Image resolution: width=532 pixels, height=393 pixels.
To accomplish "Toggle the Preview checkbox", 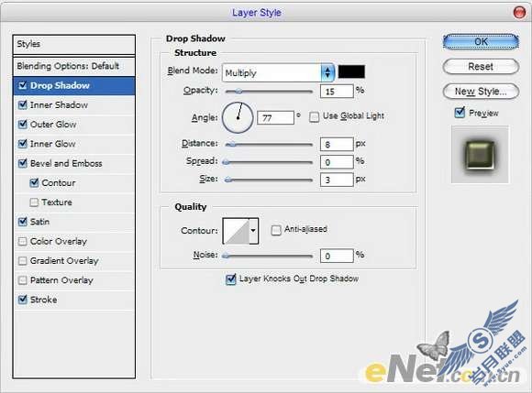I will tap(460, 112).
